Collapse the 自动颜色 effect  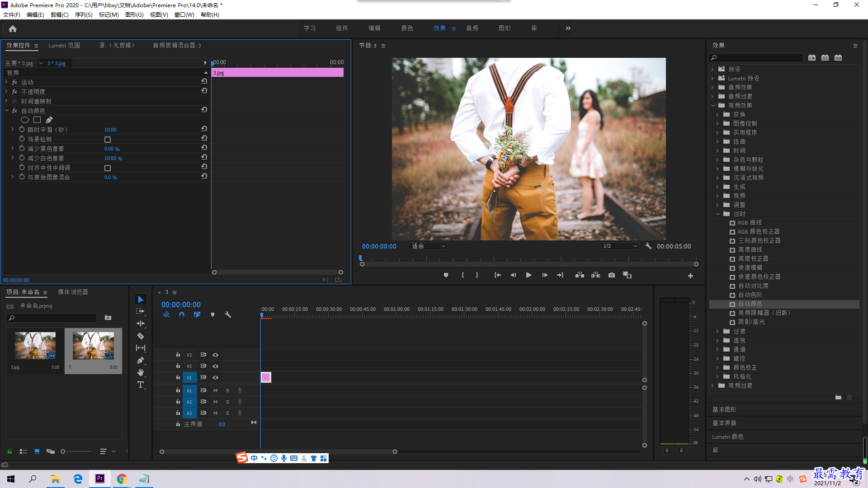pos(6,110)
